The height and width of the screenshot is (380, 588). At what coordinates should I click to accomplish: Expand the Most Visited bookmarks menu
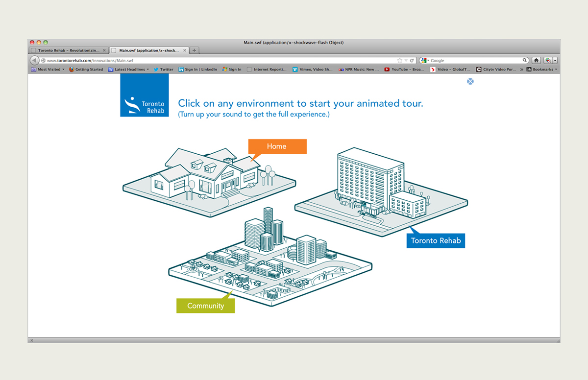pos(48,70)
